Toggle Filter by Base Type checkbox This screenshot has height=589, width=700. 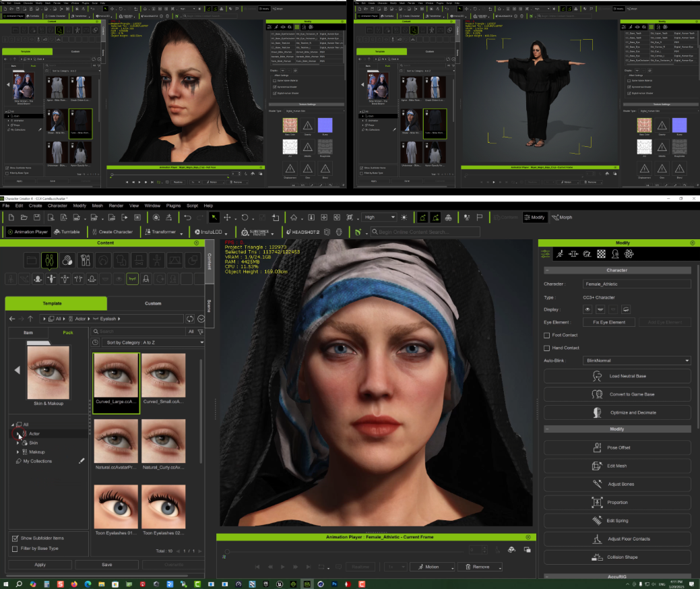click(15, 549)
